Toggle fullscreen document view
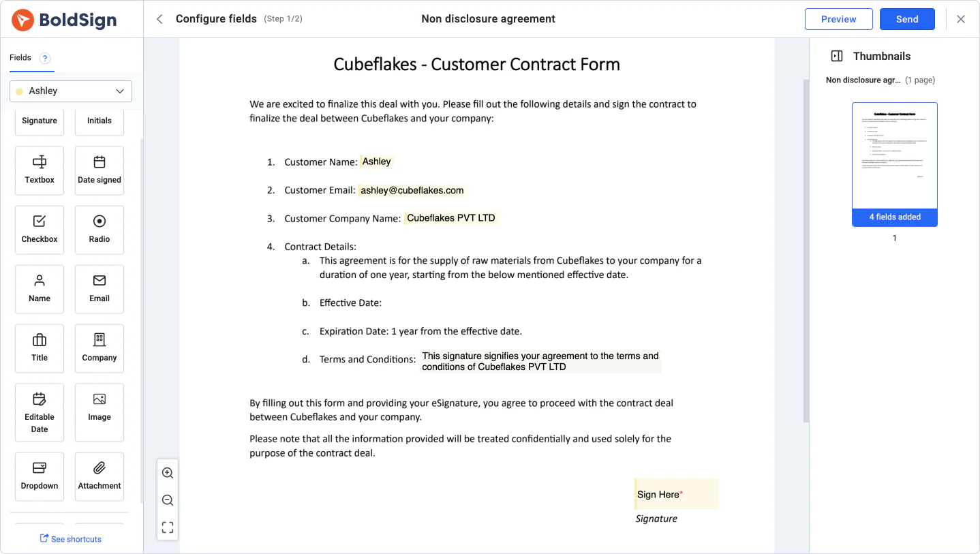Screen dimensions: 980x554 (x=167, y=527)
